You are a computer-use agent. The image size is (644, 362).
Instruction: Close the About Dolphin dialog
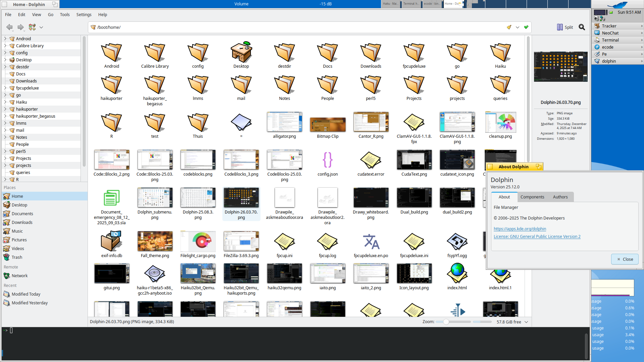tap(625, 259)
